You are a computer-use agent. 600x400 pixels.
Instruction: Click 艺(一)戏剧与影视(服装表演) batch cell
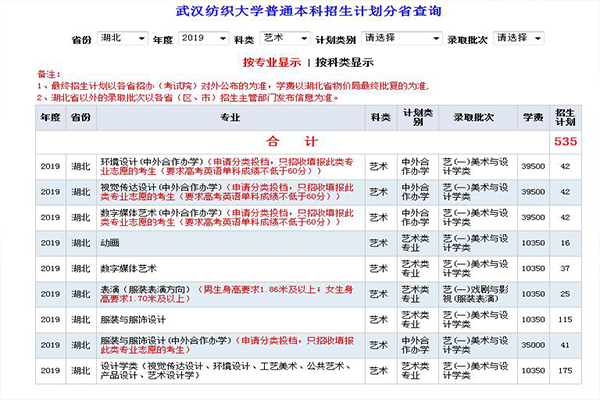pyautogui.click(x=476, y=294)
